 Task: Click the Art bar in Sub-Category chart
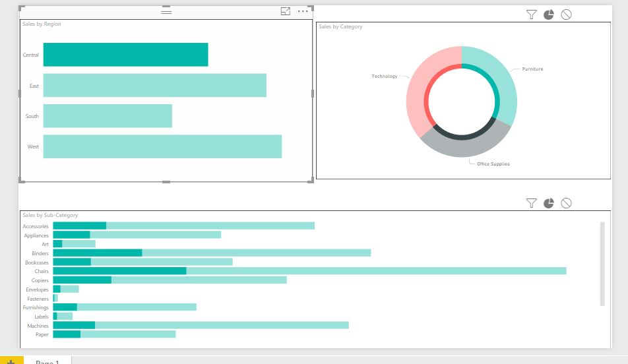74,244
